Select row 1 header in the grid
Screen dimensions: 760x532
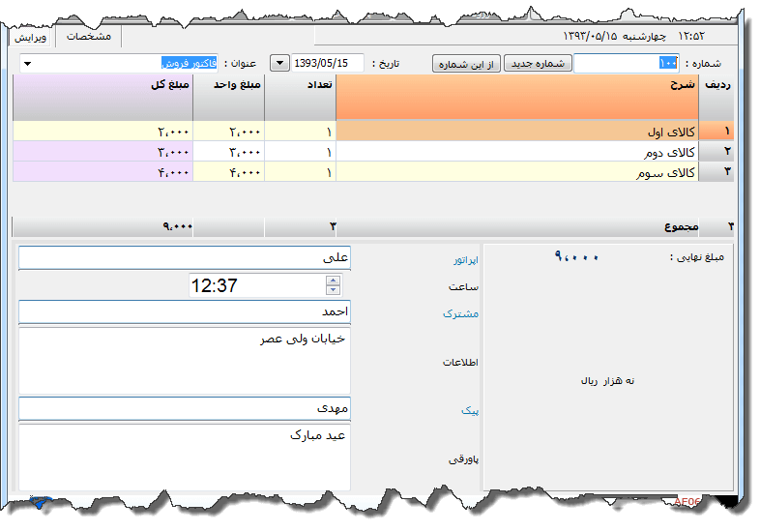click(716, 132)
